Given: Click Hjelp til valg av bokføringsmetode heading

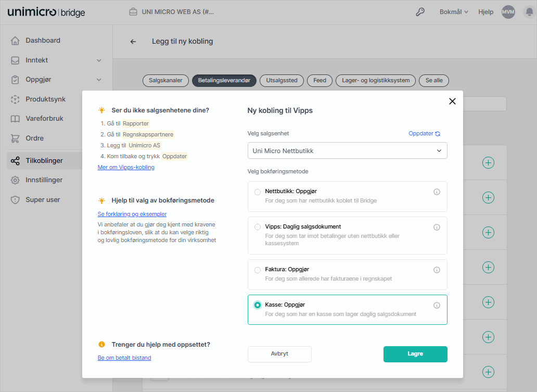Looking at the screenshot, I should point(163,200).
